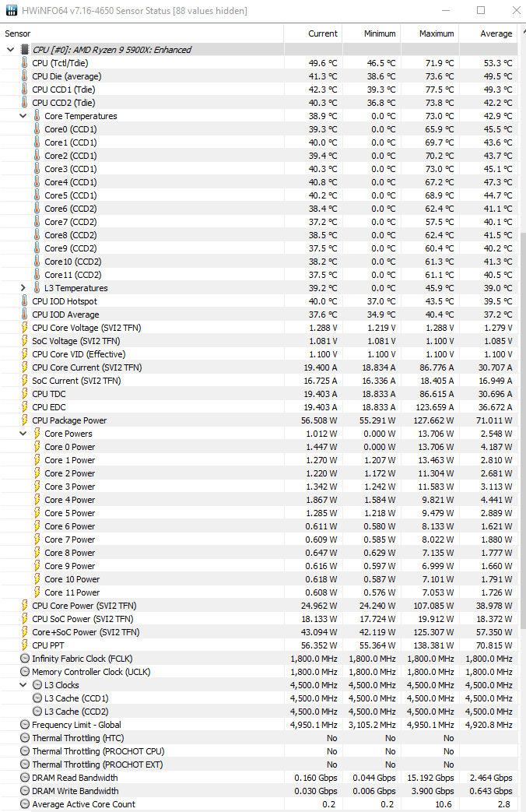
Task: Click thermometer icon next to CPU Die (average)
Action: [24, 76]
